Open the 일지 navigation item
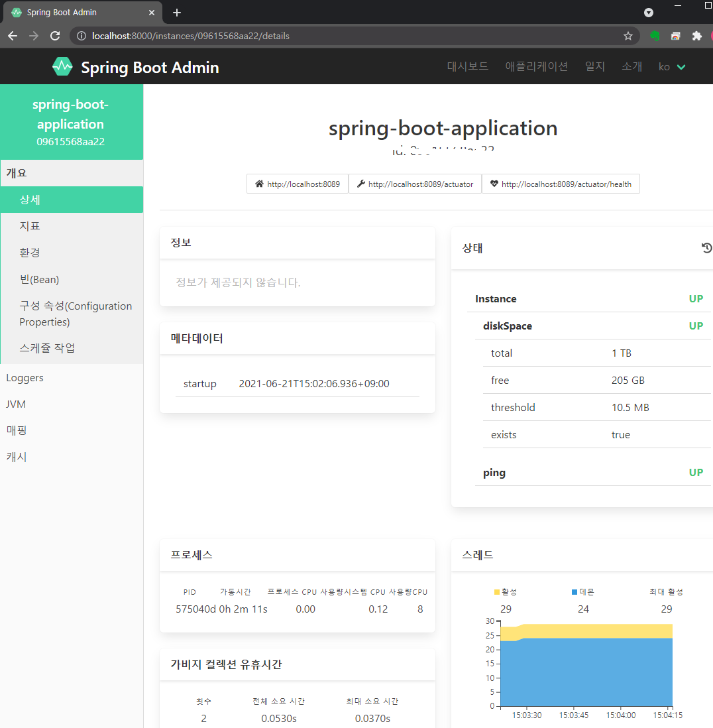Viewport: 713px width, 728px height. [x=594, y=66]
